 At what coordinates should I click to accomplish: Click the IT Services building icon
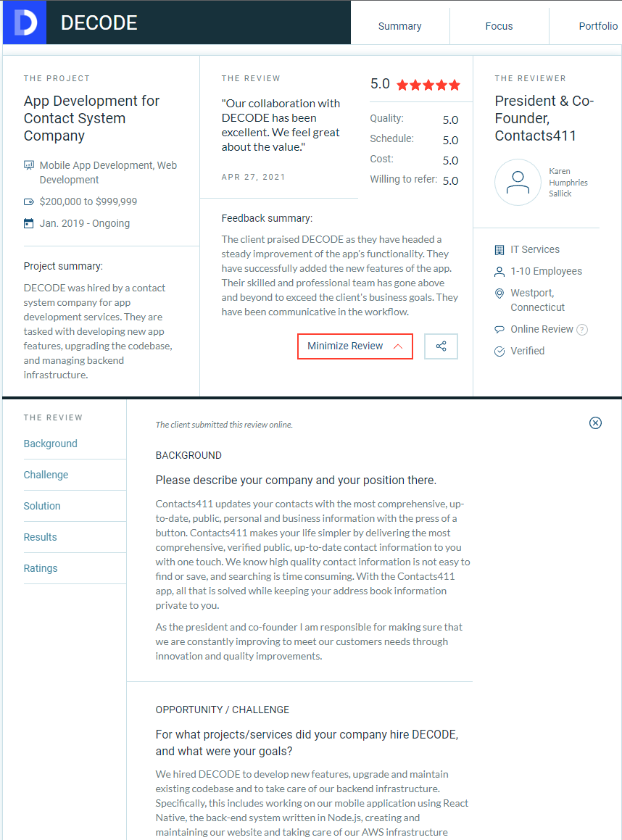(499, 249)
